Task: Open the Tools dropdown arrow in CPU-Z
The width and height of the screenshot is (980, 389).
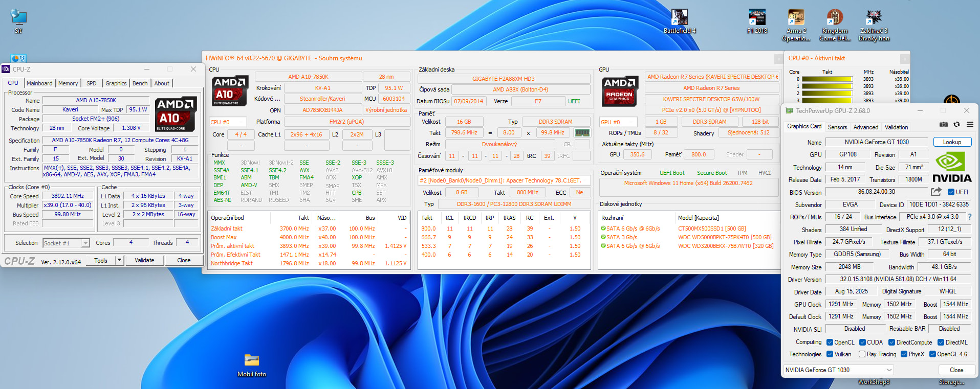Action: click(119, 260)
